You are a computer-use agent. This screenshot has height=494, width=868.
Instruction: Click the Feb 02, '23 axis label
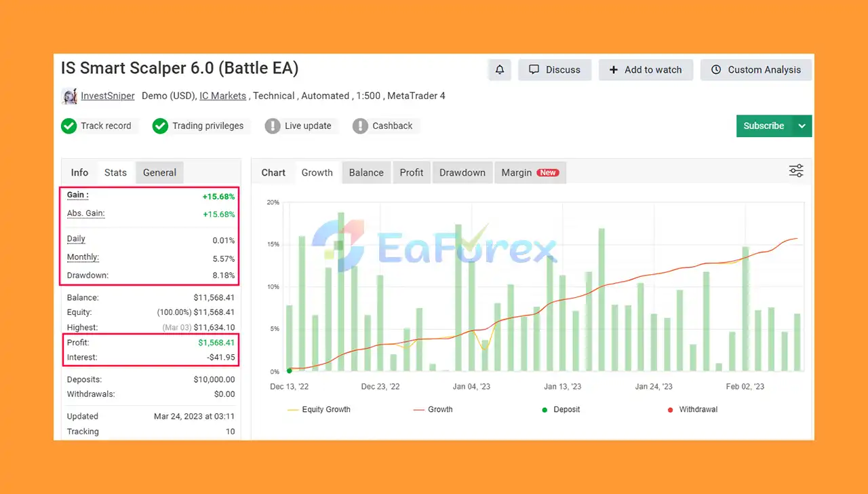point(745,387)
